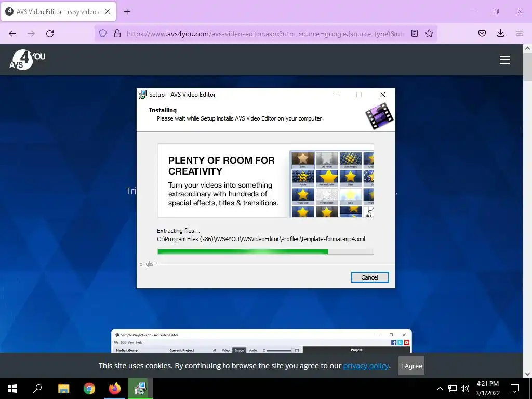
Task: Click YouTube icon in Sample Project window
Action: (406, 343)
